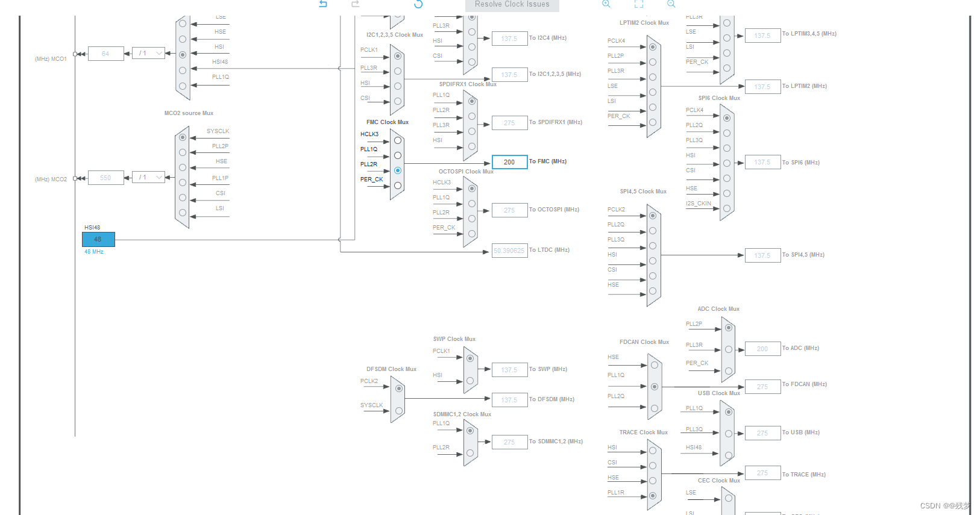This screenshot has height=515, width=980.
Task: Select HSI in the TRACE Clock Mux
Action: click(x=653, y=451)
